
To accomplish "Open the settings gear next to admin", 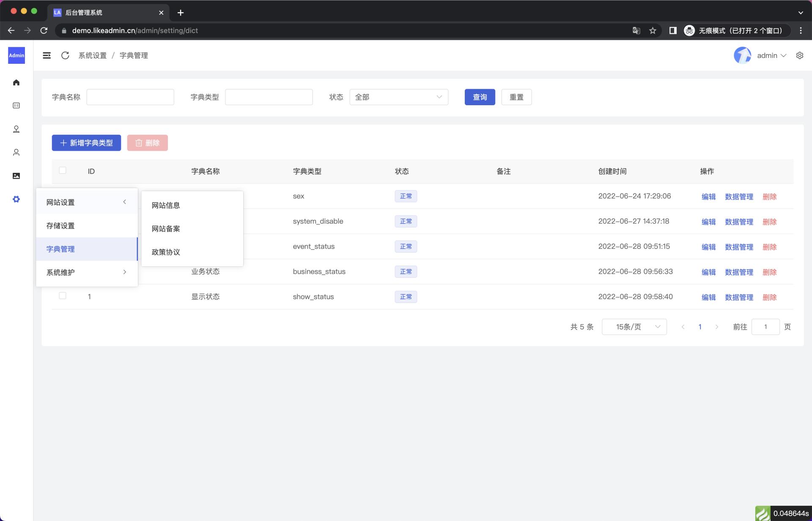I will pyautogui.click(x=799, y=55).
